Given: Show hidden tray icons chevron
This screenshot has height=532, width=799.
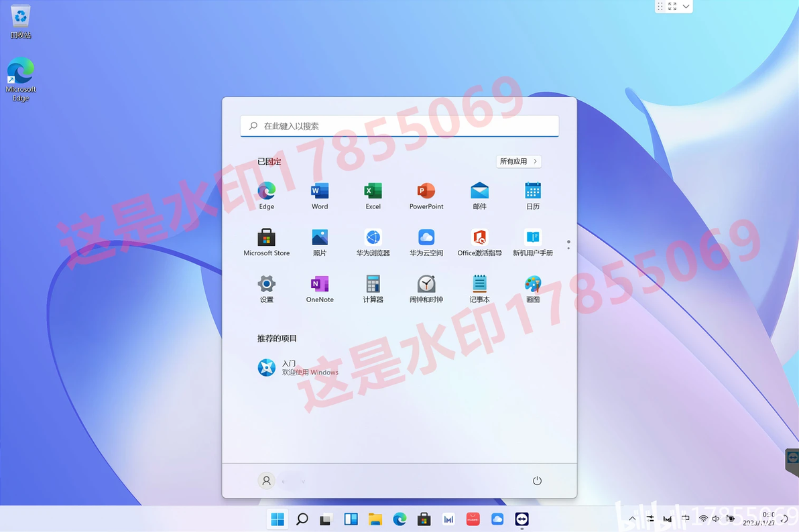Looking at the screenshot, I should click(x=632, y=519).
